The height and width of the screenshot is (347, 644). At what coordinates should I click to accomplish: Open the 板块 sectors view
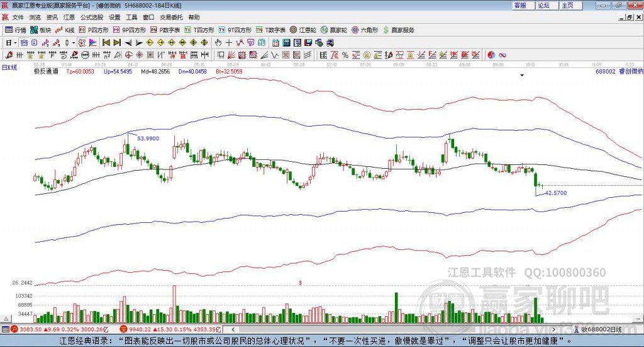pyautogui.click(x=41, y=30)
